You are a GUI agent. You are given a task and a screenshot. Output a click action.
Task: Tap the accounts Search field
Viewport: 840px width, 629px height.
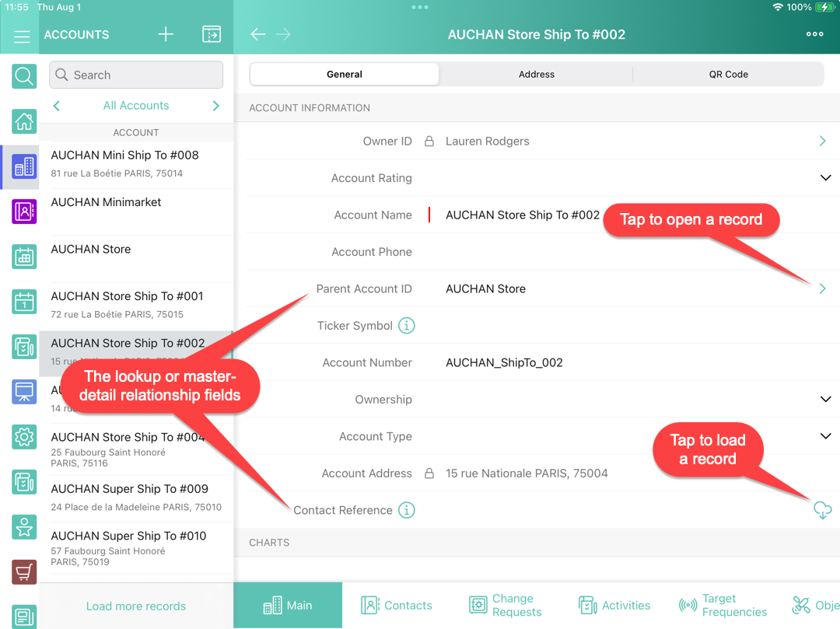click(x=136, y=75)
